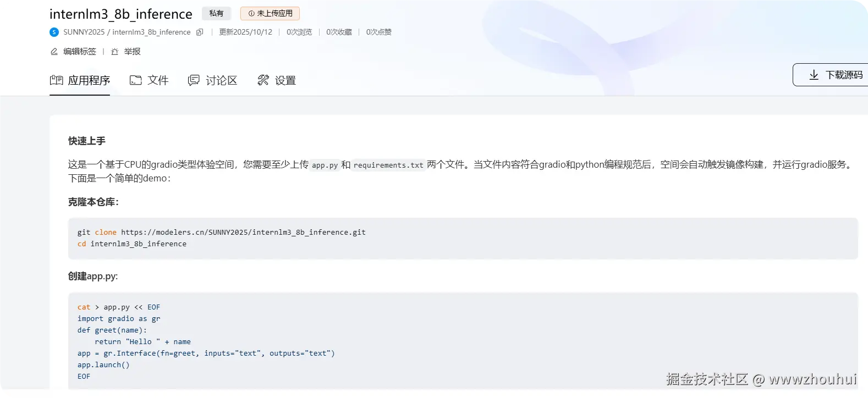Go to the 设置 tab

(x=277, y=80)
